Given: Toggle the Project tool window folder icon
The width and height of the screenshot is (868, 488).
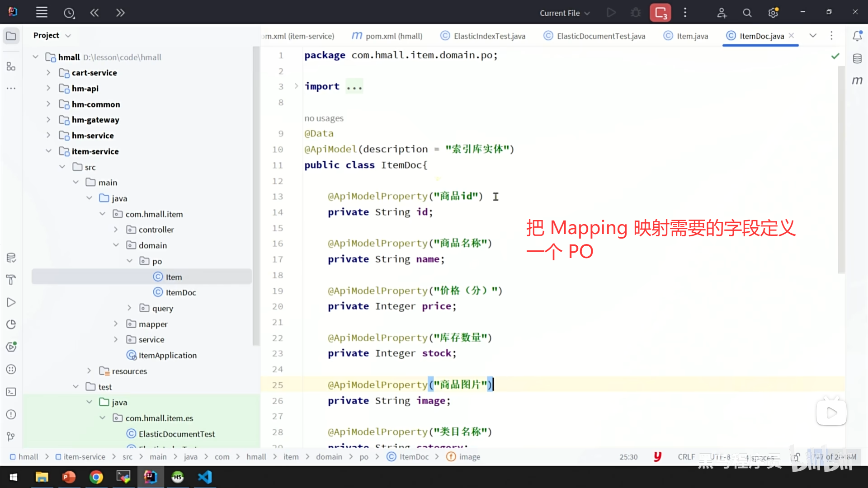Looking at the screenshot, I should pyautogui.click(x=11, y=36).
